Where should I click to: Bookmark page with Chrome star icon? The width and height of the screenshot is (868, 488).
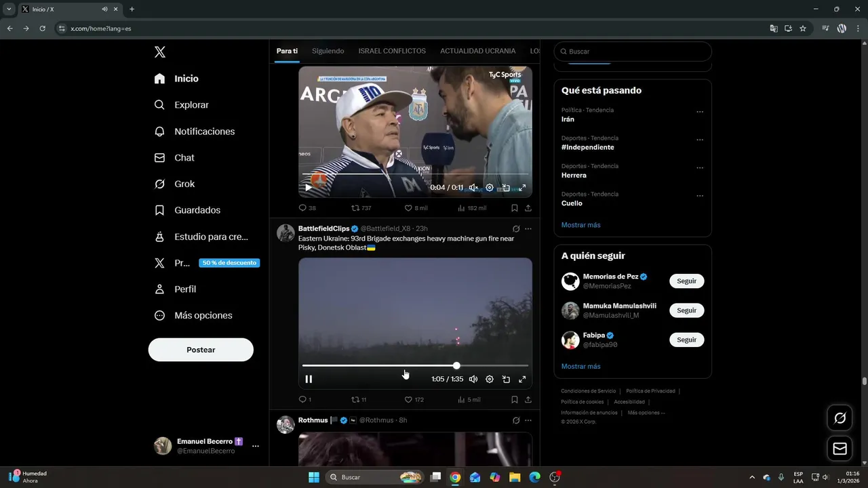pyautogui.click(x=803, y=28)
